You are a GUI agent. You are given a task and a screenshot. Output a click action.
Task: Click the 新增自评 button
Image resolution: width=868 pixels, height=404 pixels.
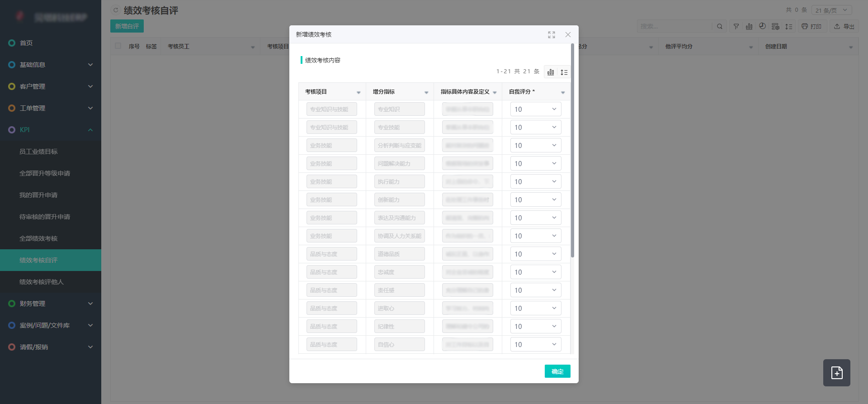coord(127,26)
